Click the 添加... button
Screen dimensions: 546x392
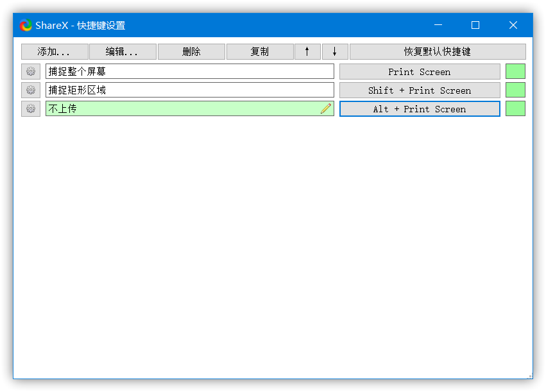[x=55, y=51]
